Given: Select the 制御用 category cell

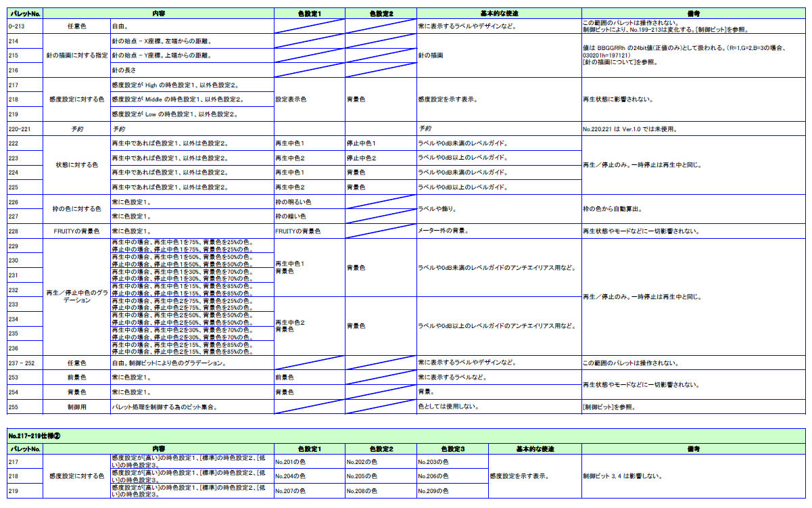Looking at the screenshot, I should coord(76,407).
